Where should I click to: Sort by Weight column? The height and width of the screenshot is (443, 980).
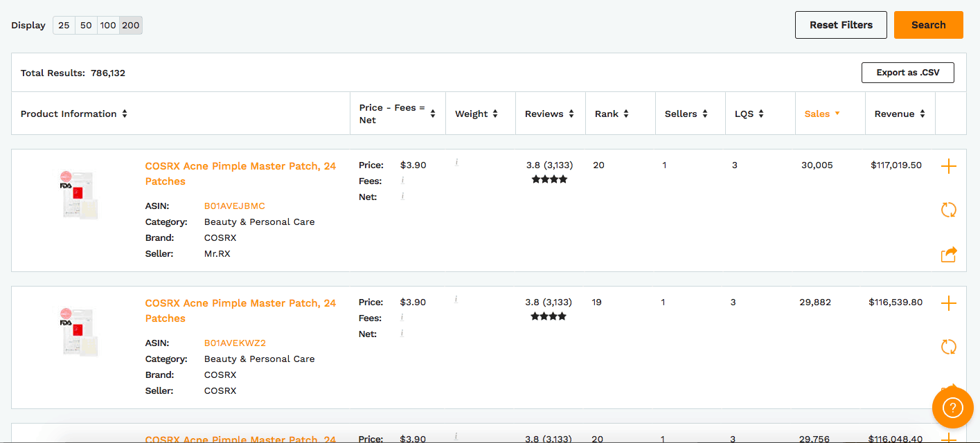click(476, 114)
